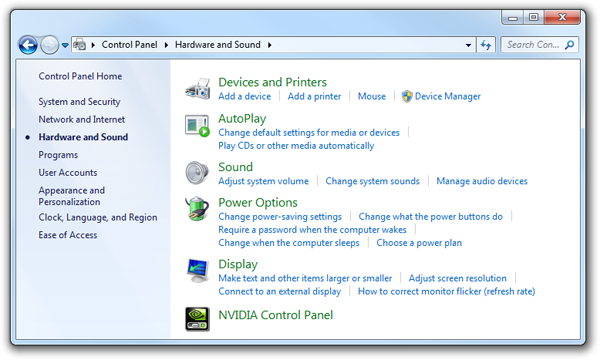Click Require a password when computer wakes
Viewport: 600px width, 360px height.
coord(312,230)
